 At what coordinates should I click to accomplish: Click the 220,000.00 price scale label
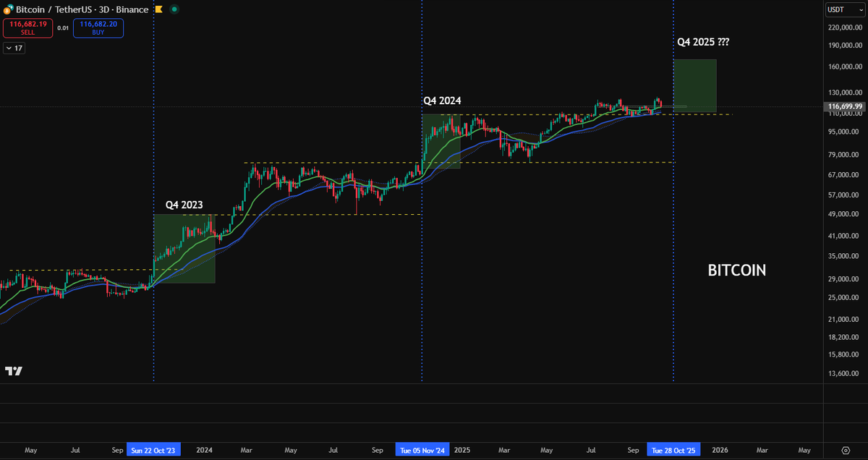pos(846,27)
